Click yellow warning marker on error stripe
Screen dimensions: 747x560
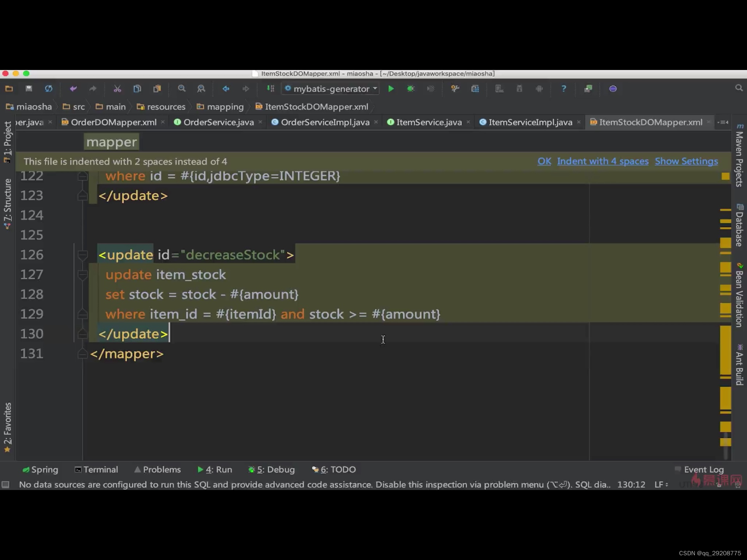pyautogui.click(x=725, y=176)
